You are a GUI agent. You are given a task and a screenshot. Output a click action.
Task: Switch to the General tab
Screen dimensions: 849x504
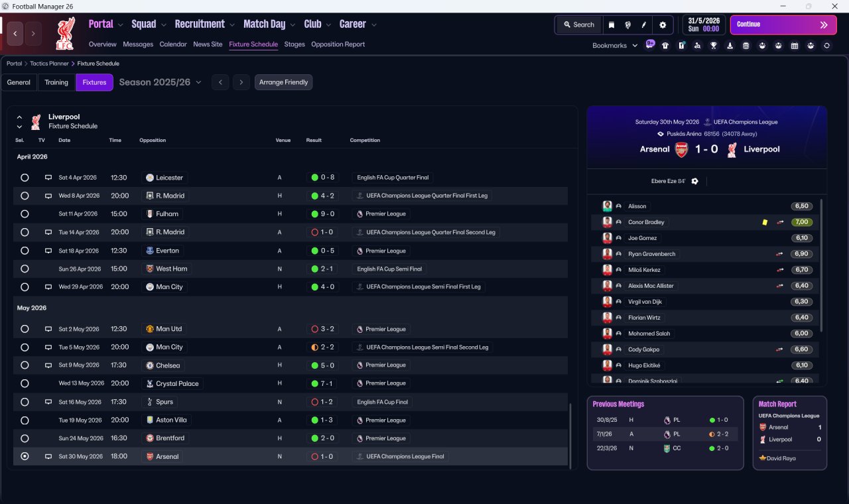pos(19,82)
